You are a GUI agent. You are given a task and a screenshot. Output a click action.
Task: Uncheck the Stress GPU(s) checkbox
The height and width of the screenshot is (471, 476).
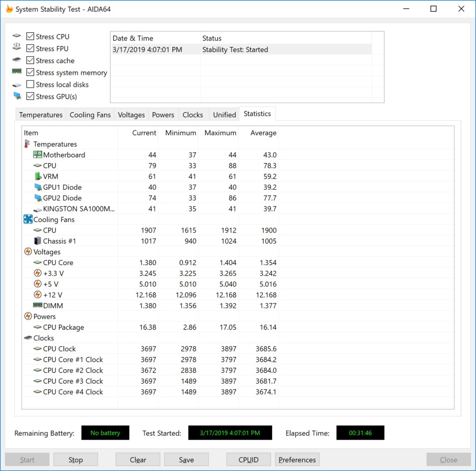30,96
